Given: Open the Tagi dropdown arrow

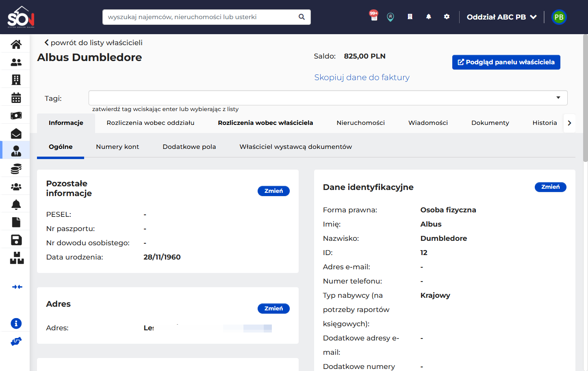Looking at the screenshot, I should pos(558,98).
